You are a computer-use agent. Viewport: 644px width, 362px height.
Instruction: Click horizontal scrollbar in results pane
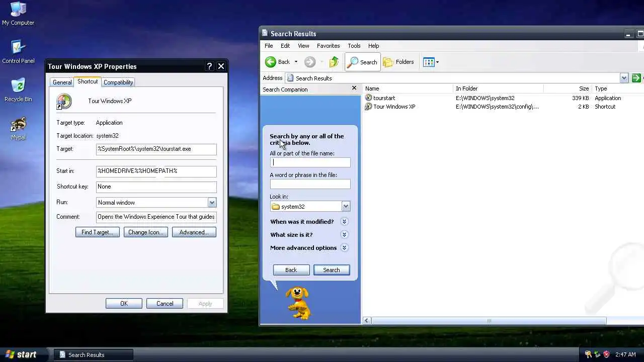click(489, 321)
